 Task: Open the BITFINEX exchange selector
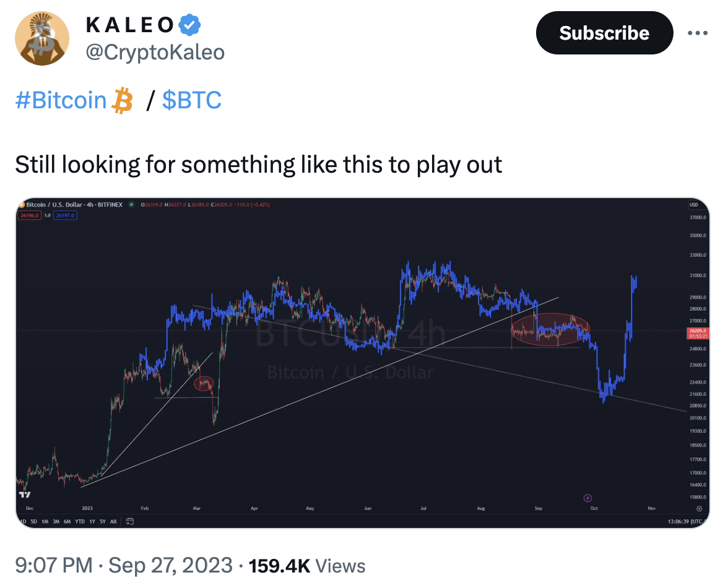tap(109, 204)
